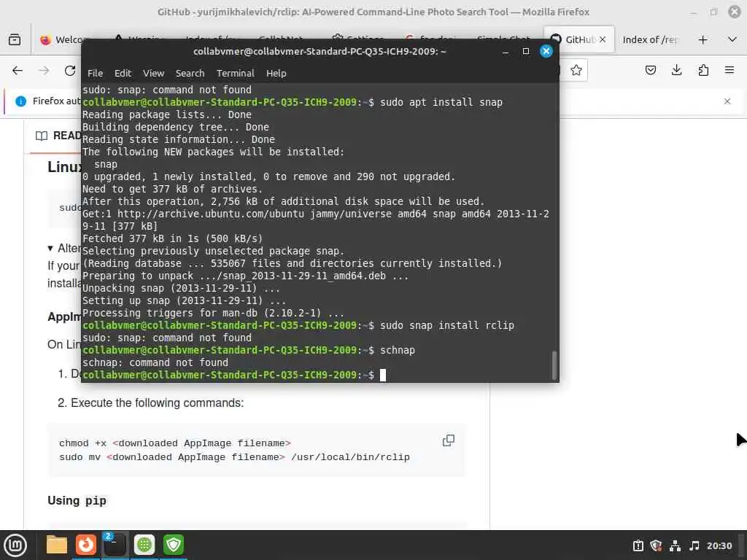Open the 20:30 clock calendar
The height and width of the screenshot is (560, 747).
pos(719,545)
